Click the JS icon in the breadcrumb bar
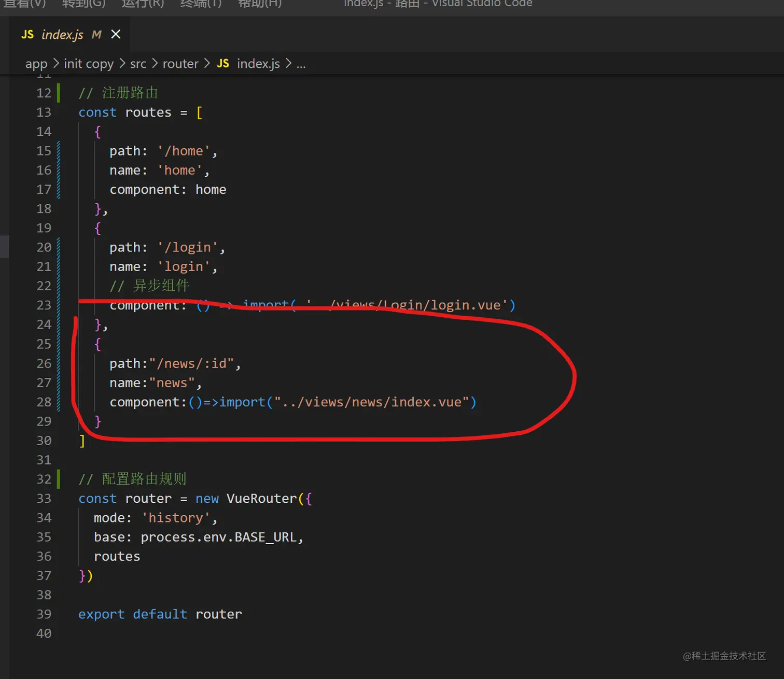 click(x=223, y=63)
